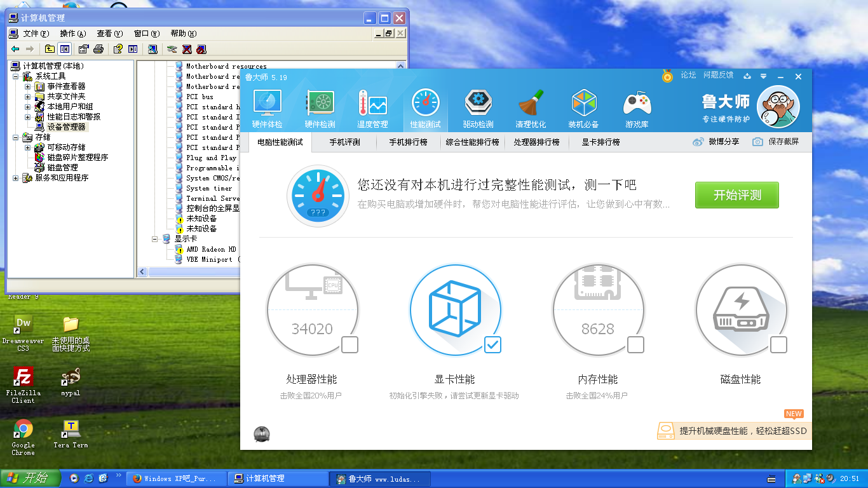This screenshot has height=488, width=868.
Task: Click the disable device icon in toolbar
Action: pos(201,49)
